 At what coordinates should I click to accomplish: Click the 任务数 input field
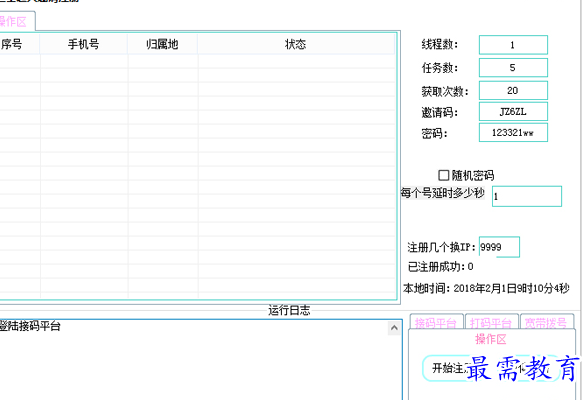click(x=513, y=68)
